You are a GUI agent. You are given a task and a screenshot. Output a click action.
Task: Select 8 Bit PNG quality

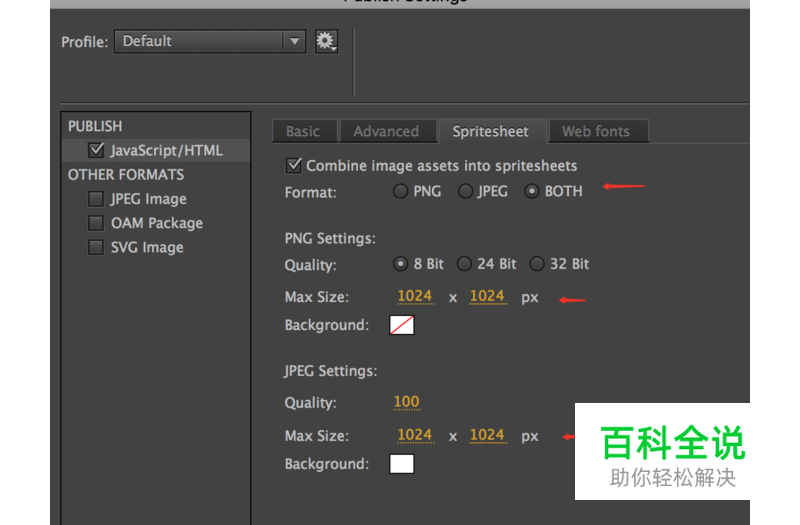tap(401, 264)
